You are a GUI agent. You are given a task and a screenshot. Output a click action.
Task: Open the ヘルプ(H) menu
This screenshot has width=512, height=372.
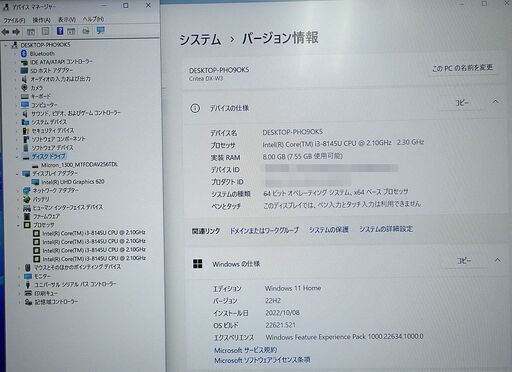(93, 19)
